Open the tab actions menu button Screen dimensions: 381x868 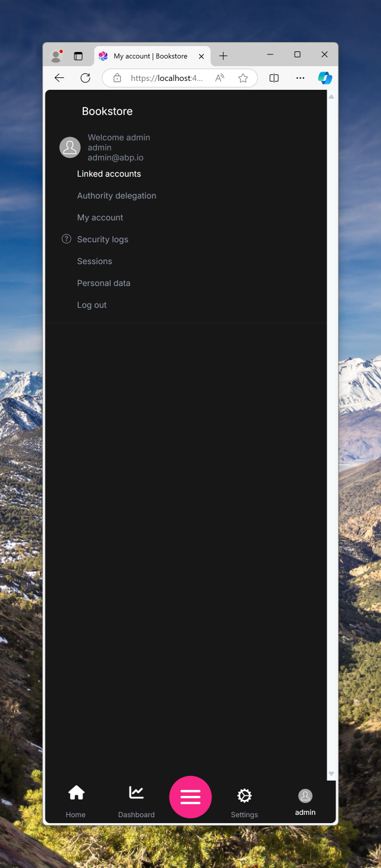pyautogui.click(x=78, y=56)
